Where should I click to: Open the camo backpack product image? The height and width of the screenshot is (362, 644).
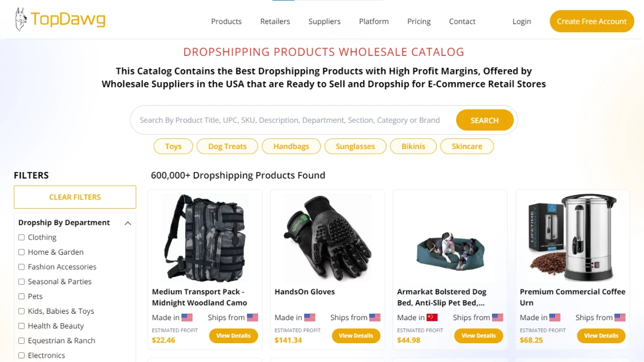(205, 238)
